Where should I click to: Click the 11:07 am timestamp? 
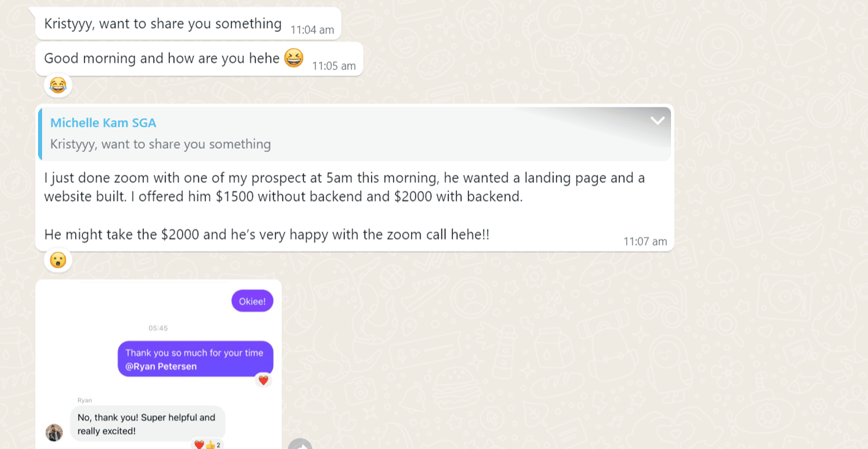point(645,241)
